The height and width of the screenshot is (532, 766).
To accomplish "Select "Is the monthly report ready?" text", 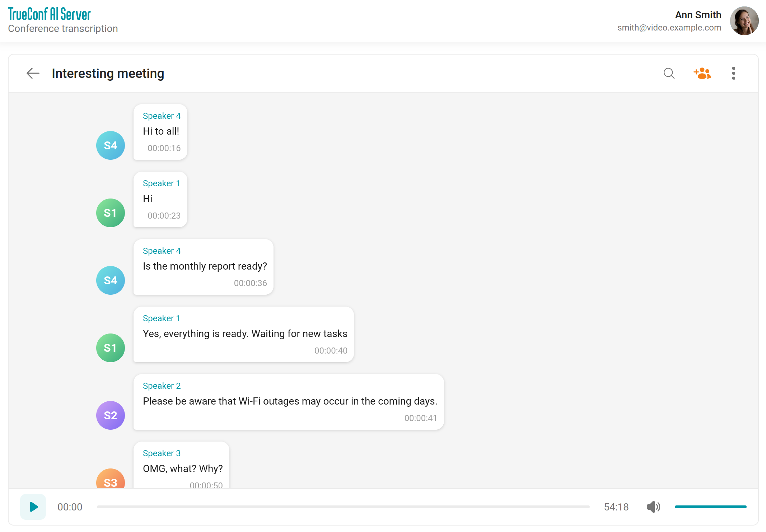I will tap(205, 266).
